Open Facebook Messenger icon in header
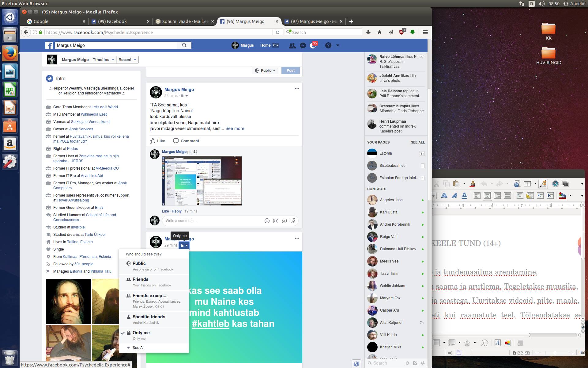 [303, 45]
